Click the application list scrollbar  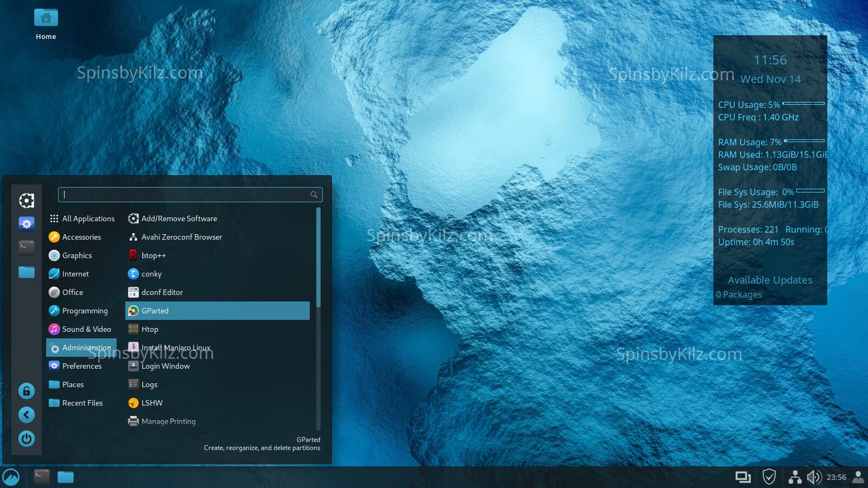(318, 258)
